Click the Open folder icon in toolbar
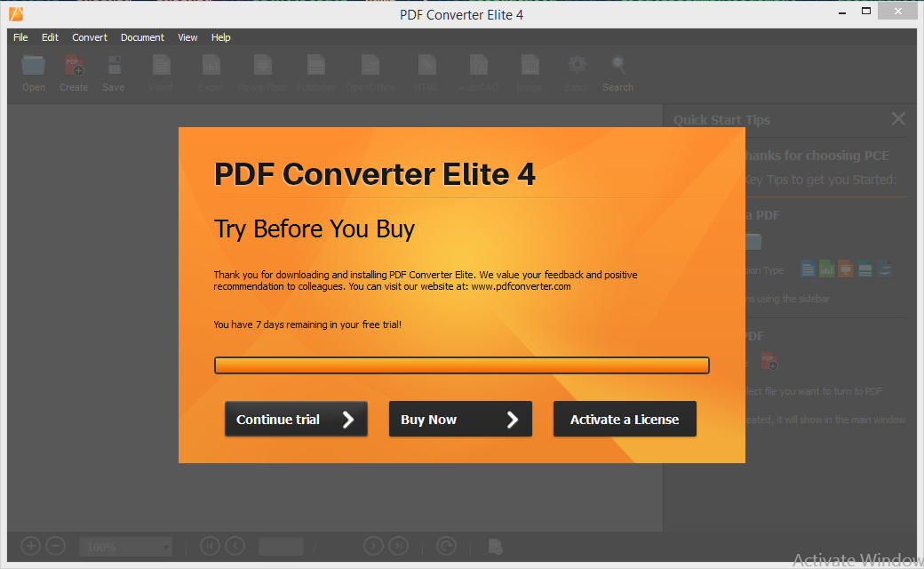 [34, 66]
